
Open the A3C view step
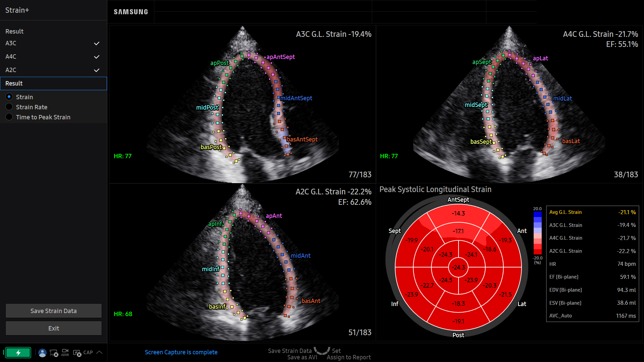point(53,43)
